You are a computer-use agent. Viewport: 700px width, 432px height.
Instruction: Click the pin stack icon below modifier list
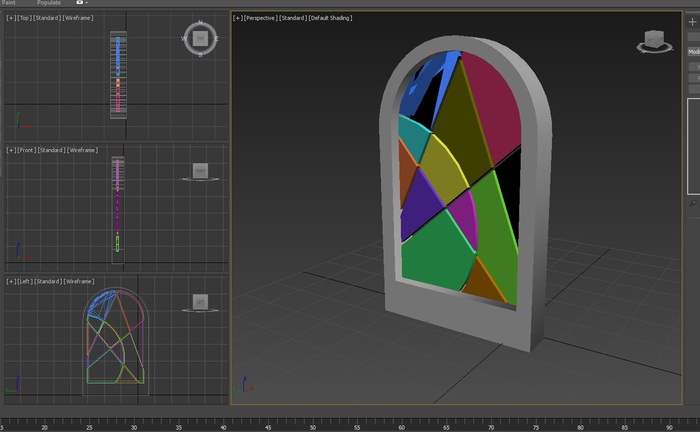[693, 203]
